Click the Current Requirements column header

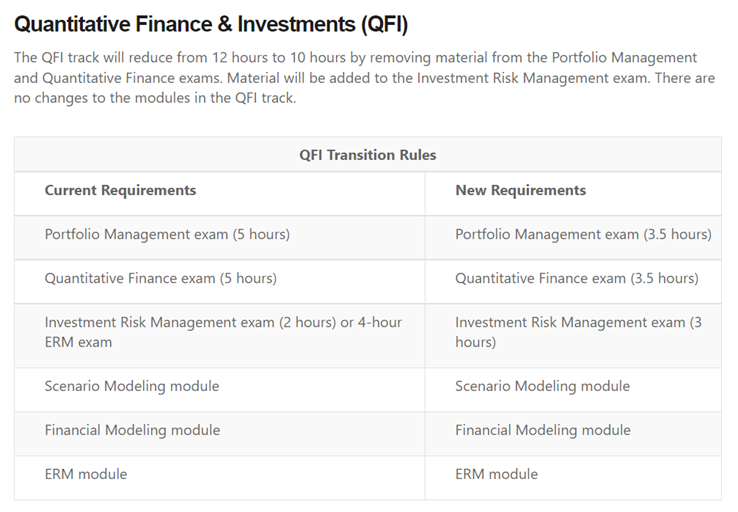click(x=120, y=190)
